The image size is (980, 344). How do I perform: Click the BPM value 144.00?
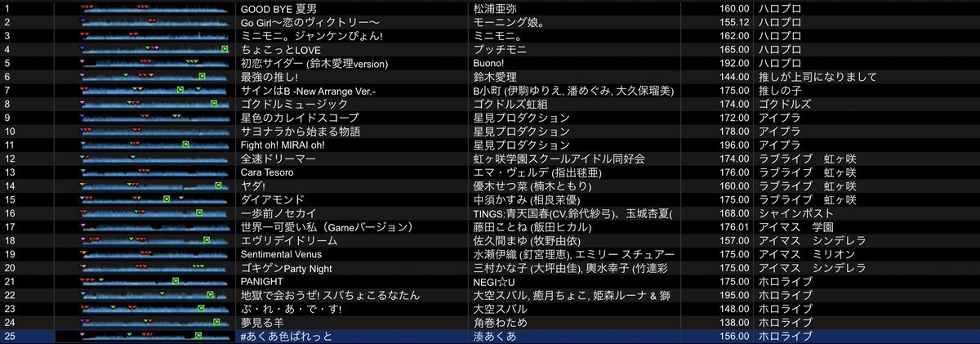pos(733,77)
